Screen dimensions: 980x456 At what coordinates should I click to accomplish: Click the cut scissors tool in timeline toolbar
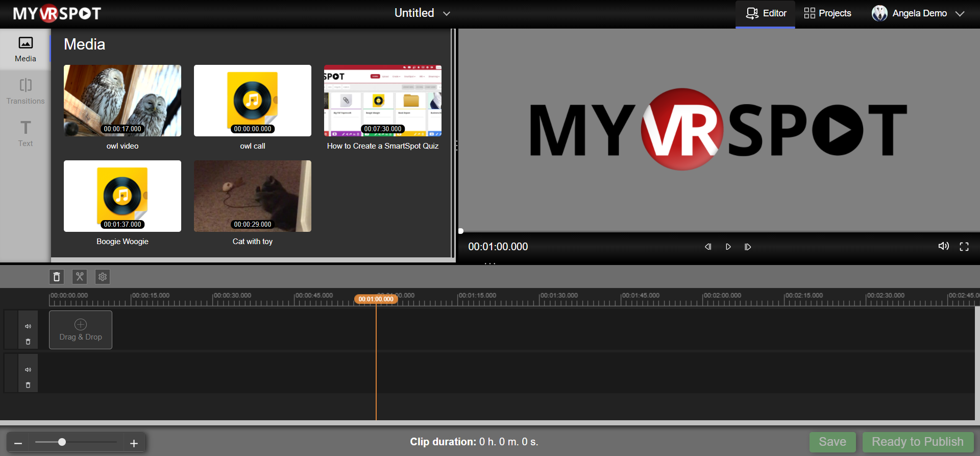coord(80,277)
